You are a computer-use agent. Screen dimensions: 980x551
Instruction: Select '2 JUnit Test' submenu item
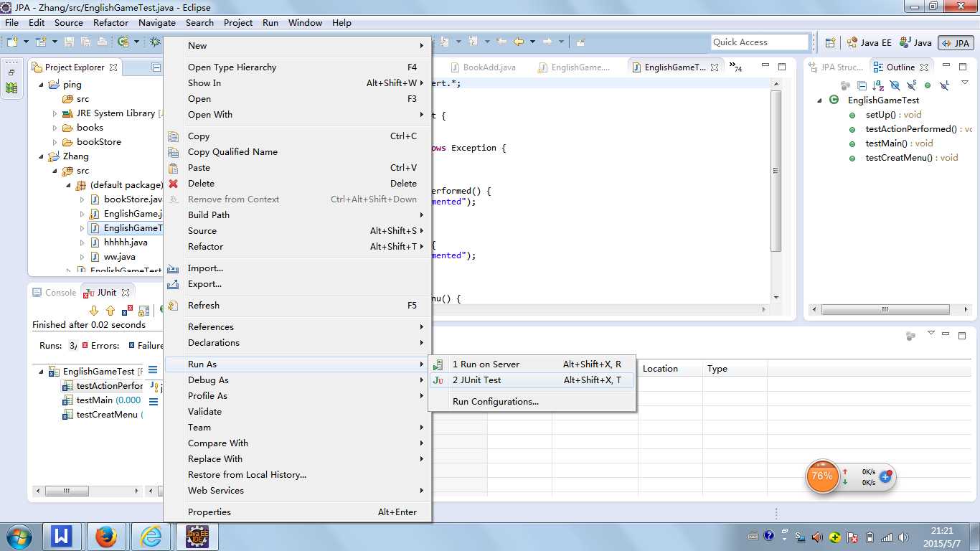(532, 380)
